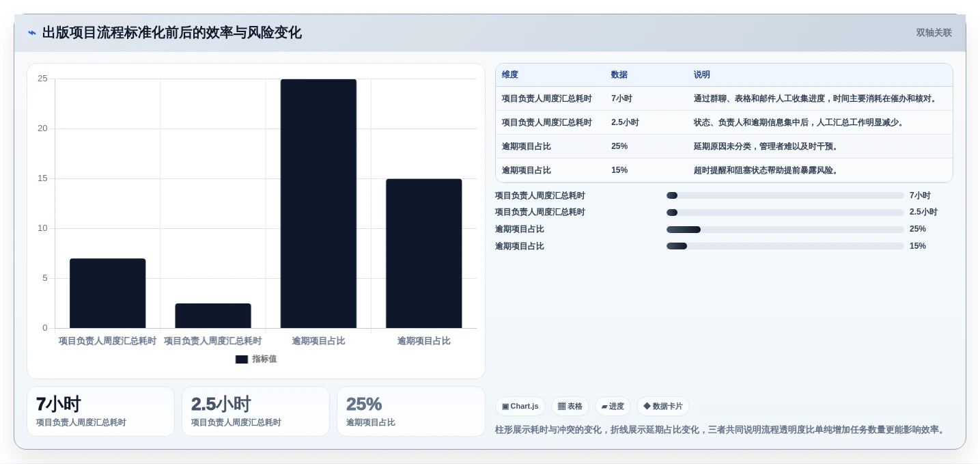Screen dimensions: 980x464
Task: Click the y-axis tick label 0
Action: [45, 328]
